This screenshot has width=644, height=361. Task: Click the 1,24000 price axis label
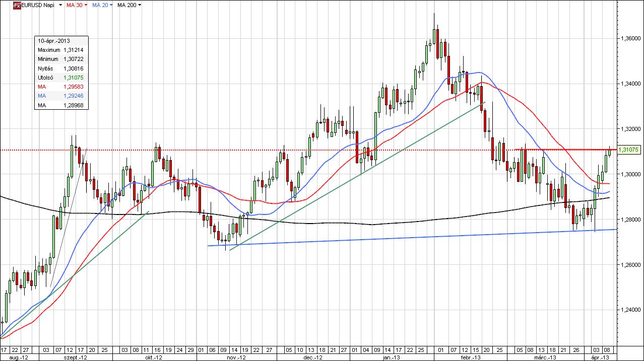click(631, 310)
